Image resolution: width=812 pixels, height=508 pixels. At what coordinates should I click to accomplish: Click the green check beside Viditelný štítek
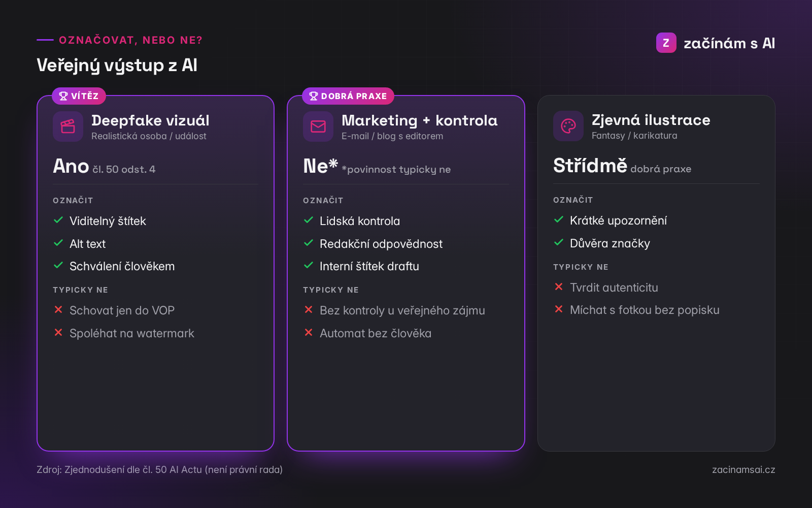[58, 220]
